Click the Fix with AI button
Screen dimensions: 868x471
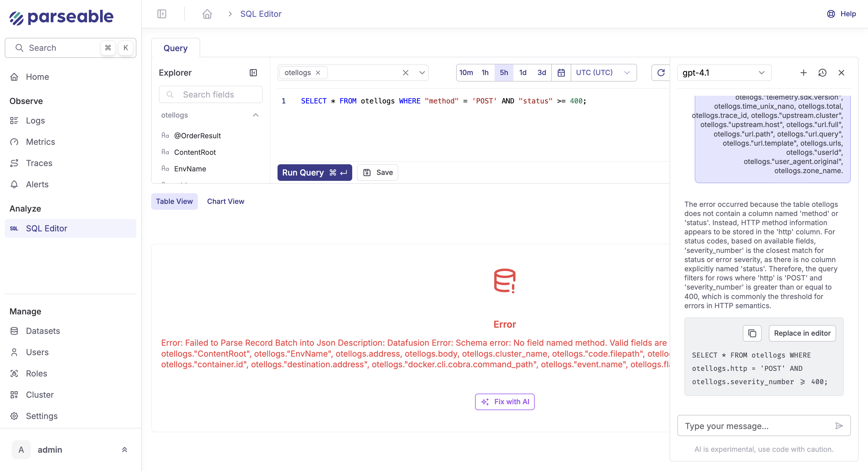click(505, 402)
